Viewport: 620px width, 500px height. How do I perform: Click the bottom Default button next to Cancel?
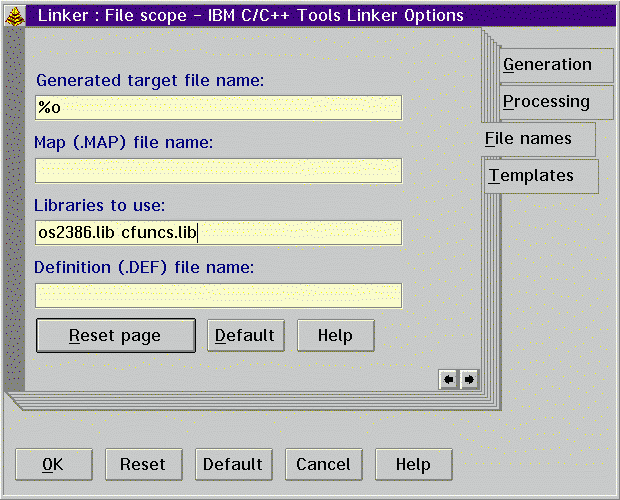234,464
